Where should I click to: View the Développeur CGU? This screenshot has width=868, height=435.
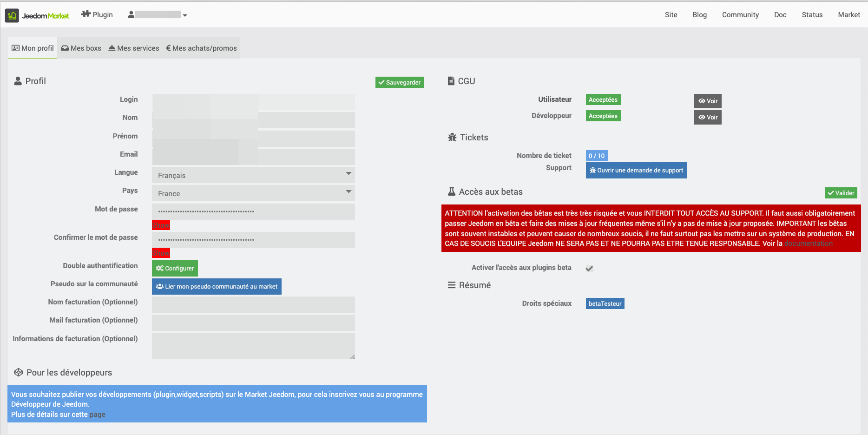tap(708, 117)
